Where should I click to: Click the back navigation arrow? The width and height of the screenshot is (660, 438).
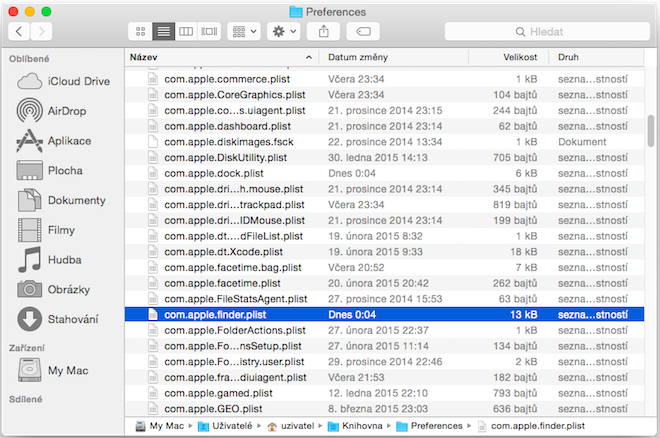click(19, 32)
